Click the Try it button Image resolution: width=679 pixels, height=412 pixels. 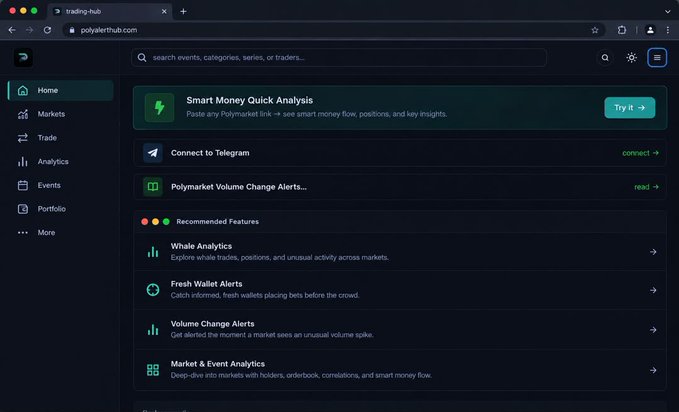[630, 107]
